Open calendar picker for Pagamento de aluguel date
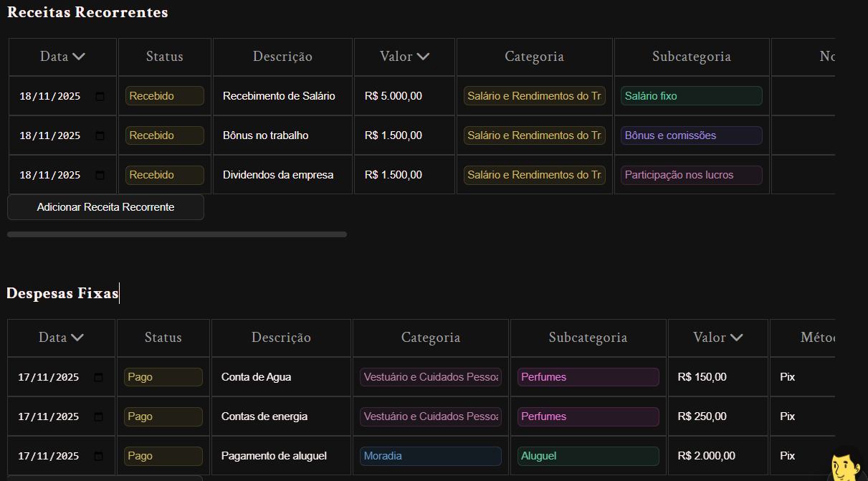Screen dimensions: 868x481 point(98,456)
